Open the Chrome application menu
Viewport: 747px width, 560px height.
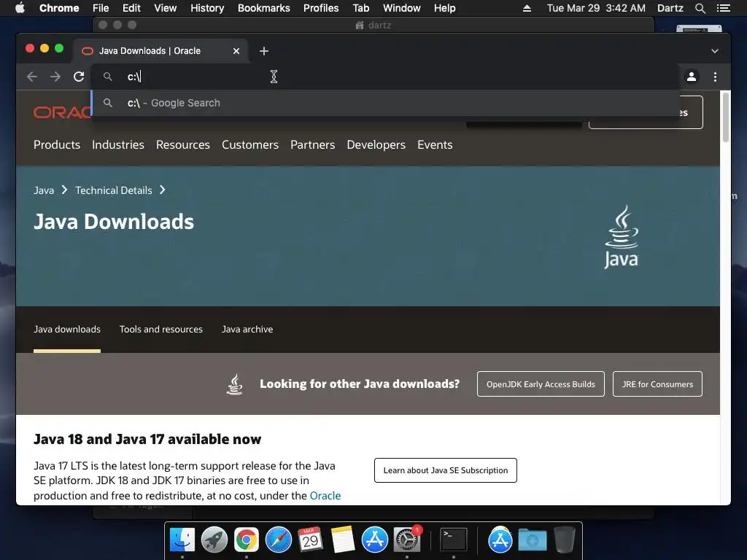[59, 8]
